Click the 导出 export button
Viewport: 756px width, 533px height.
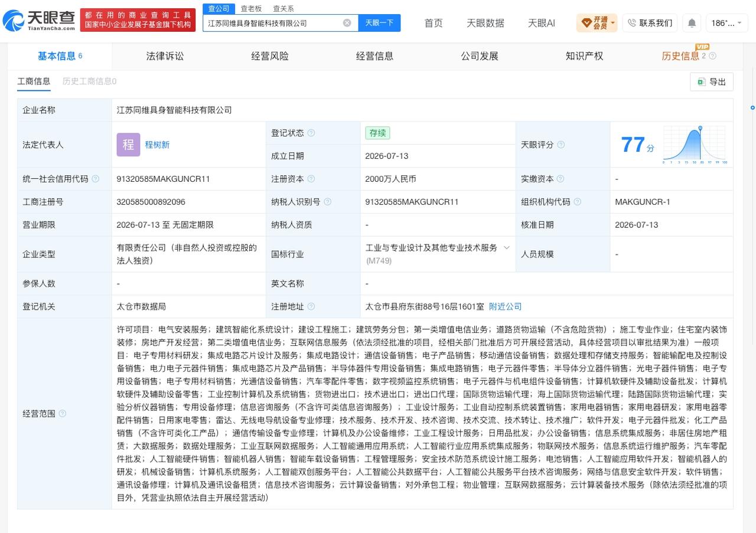click(x=712, y=82)
